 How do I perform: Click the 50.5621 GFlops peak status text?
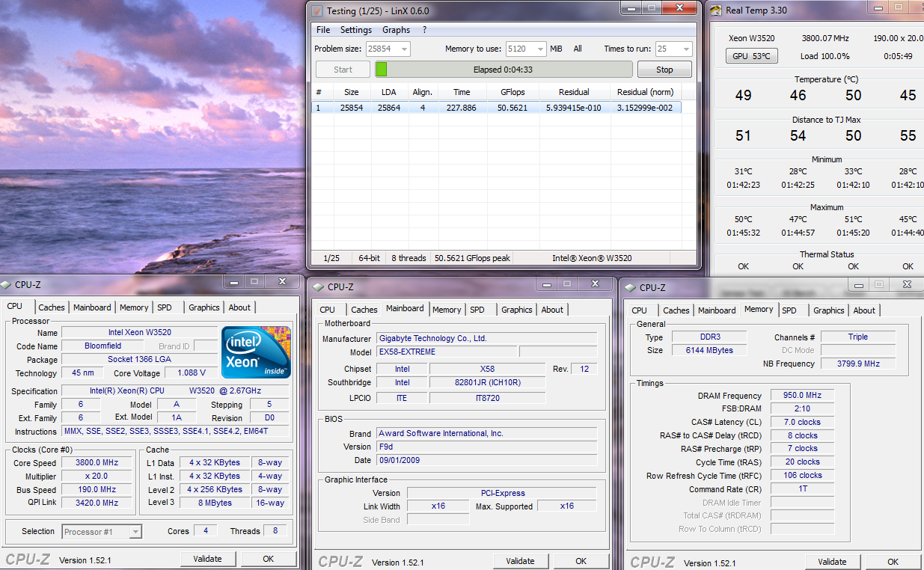[472, 258]
